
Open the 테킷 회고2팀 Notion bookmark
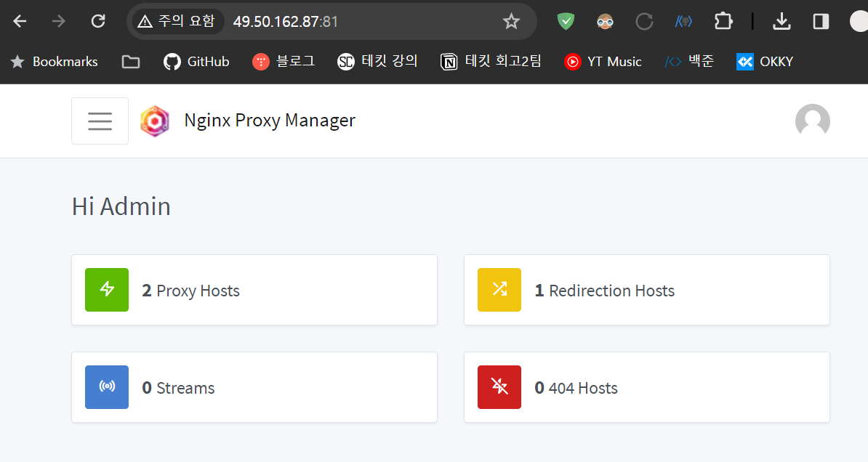point(491,62)
